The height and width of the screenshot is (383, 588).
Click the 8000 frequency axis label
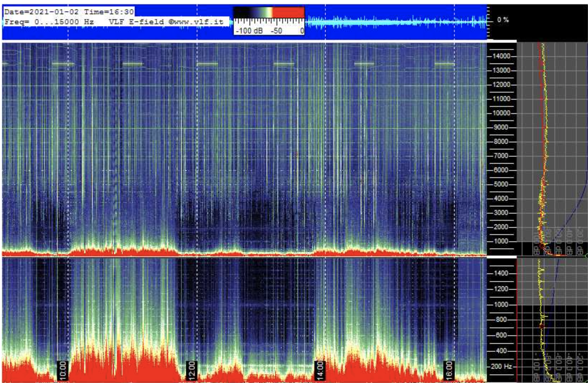pos(501,142)
